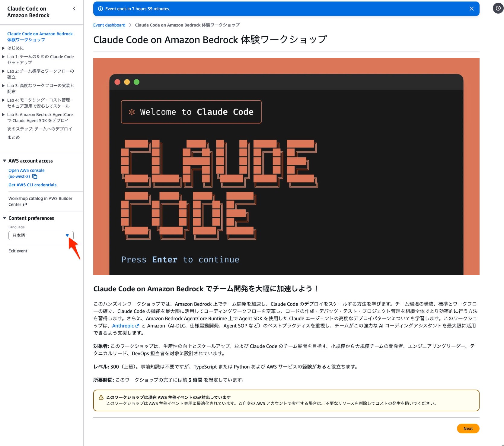The image size is (504, 446).
Task: Click the workshop title in breadcrumb
Action: [187, 25]
